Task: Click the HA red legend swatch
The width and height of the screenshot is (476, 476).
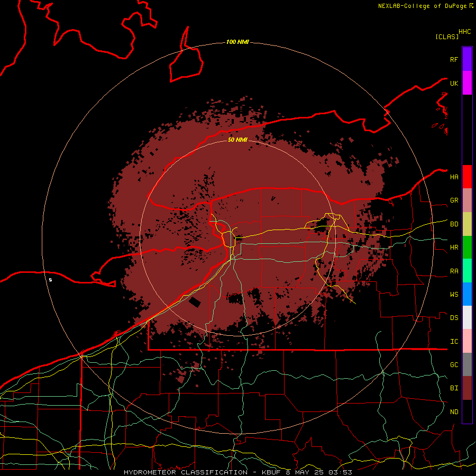Action: pyautogui.click(x=467, y=177)
